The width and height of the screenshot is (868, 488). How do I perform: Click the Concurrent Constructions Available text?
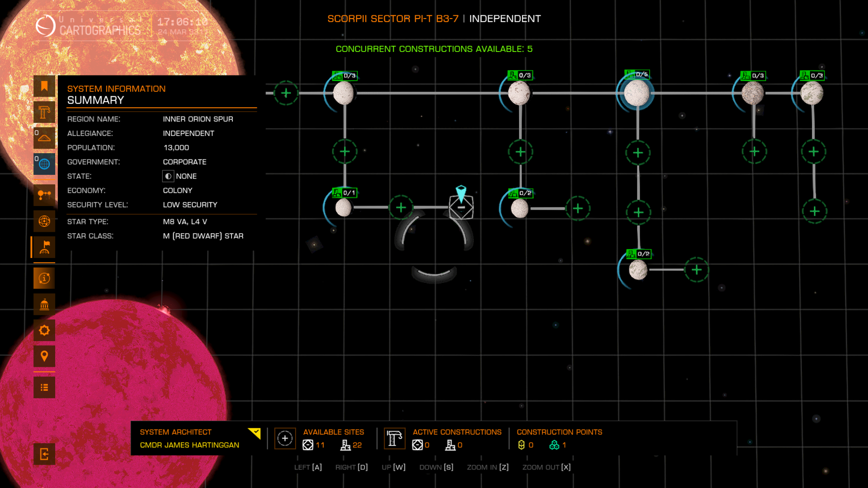[434, 49]
